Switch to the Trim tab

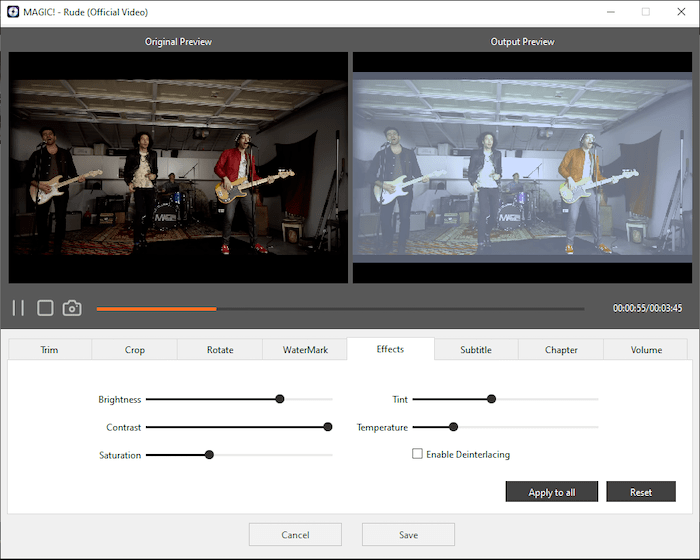[x=50, y=350]
